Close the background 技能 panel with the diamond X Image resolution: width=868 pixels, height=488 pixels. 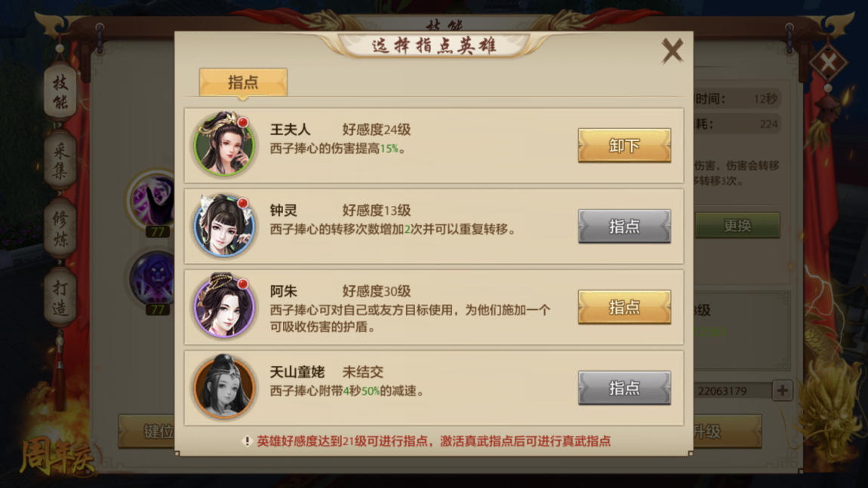point(828,63)
